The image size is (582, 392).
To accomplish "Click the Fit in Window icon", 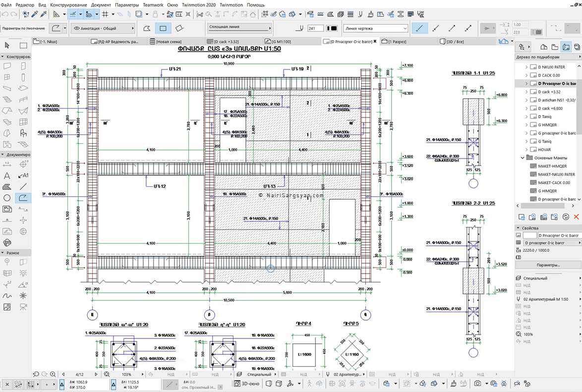I will pyautogui.click(x=107, y=374).
